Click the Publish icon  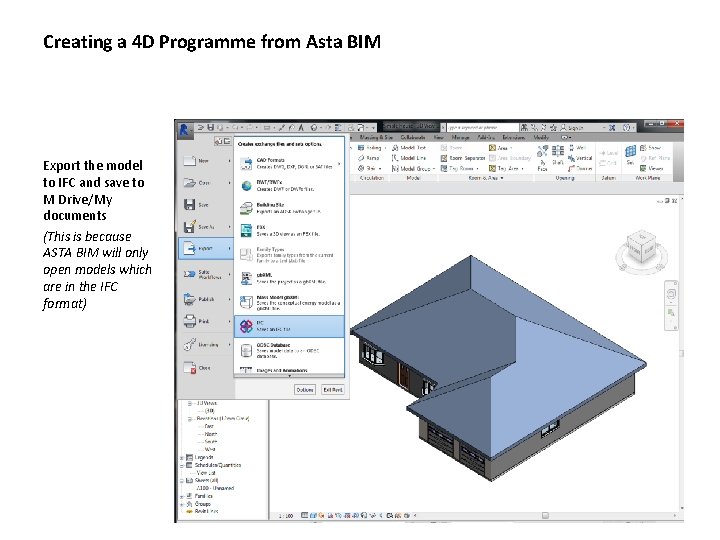190,299
